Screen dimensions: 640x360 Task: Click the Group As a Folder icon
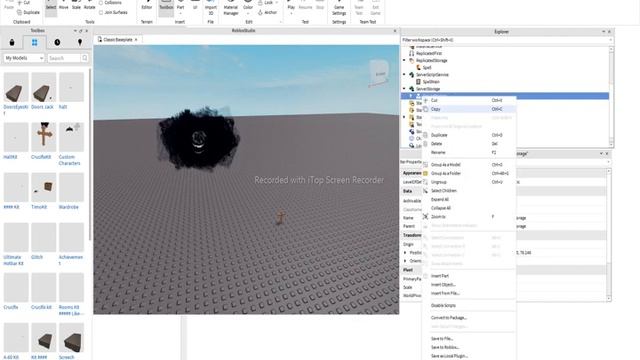coord(425,173)
